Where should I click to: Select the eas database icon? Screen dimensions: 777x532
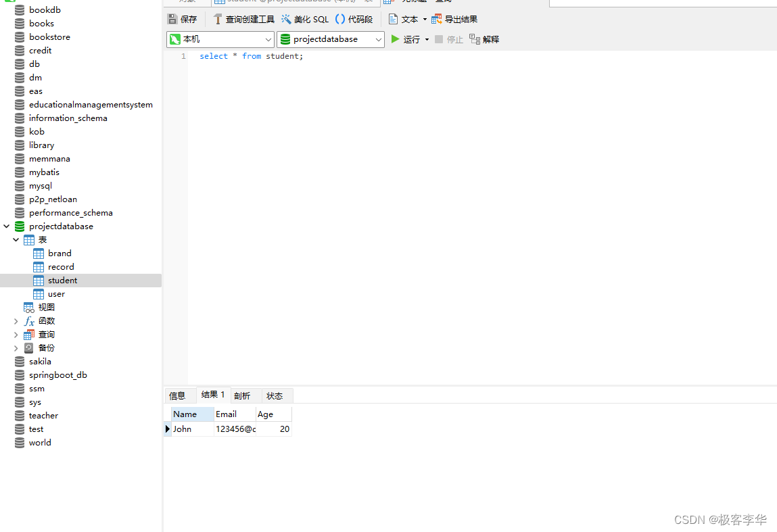click(x=20, y=91)
